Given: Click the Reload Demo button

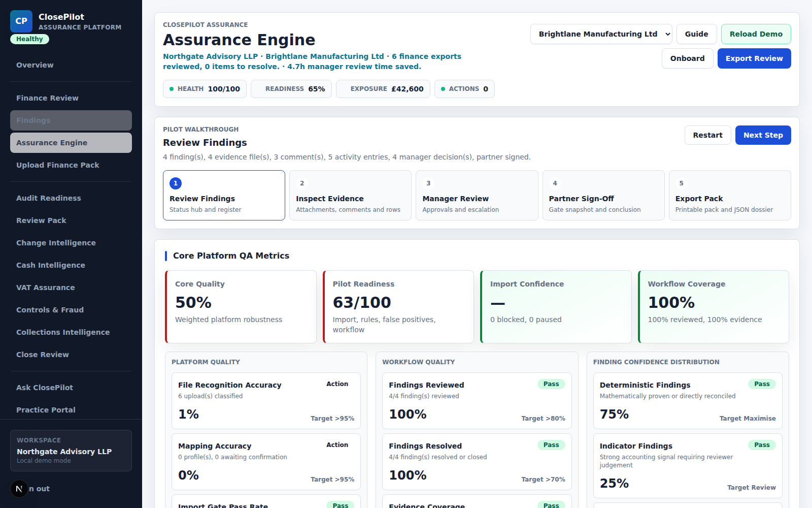Looking at the screenshot, I should click(x=756, y=34).
